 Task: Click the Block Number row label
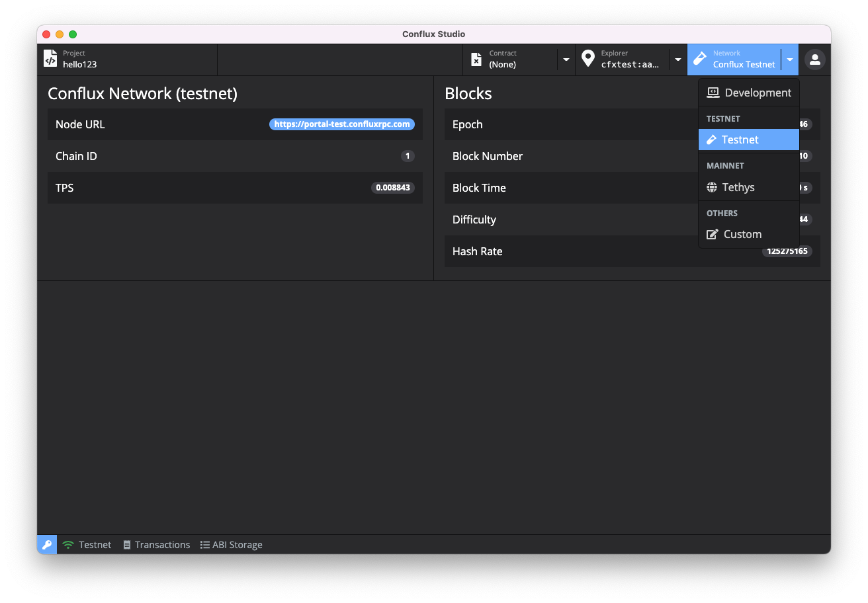click(x=488, y=156)
